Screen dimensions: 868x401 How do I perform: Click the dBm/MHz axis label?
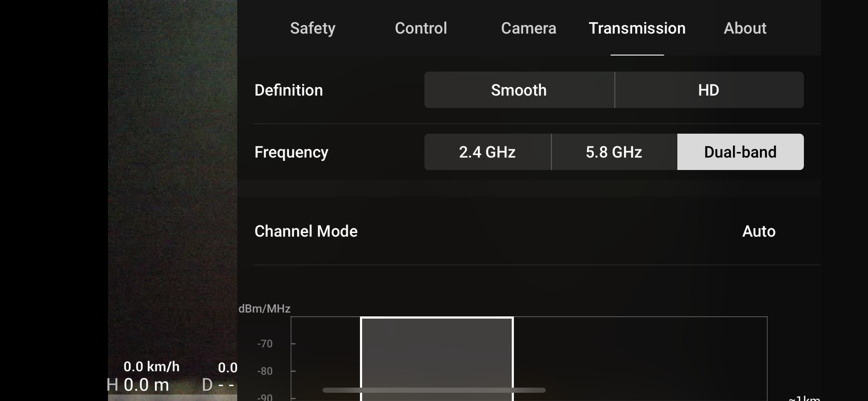[264, 308]
